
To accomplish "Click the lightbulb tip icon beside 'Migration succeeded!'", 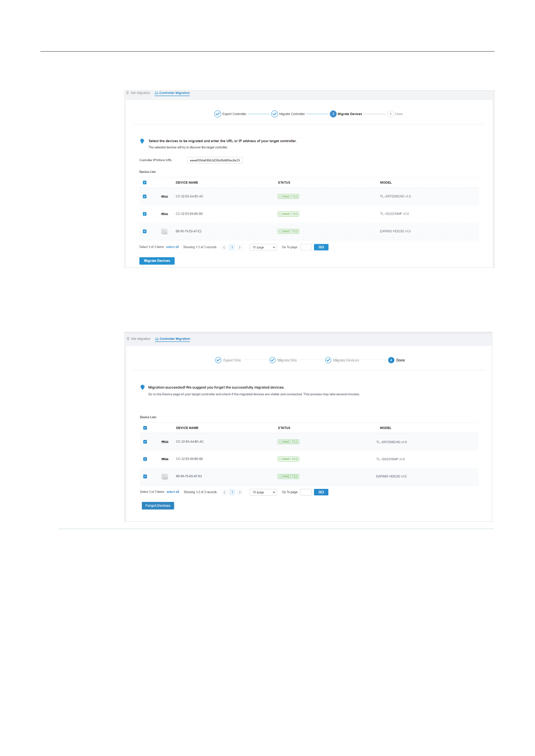I will (142, 387).
